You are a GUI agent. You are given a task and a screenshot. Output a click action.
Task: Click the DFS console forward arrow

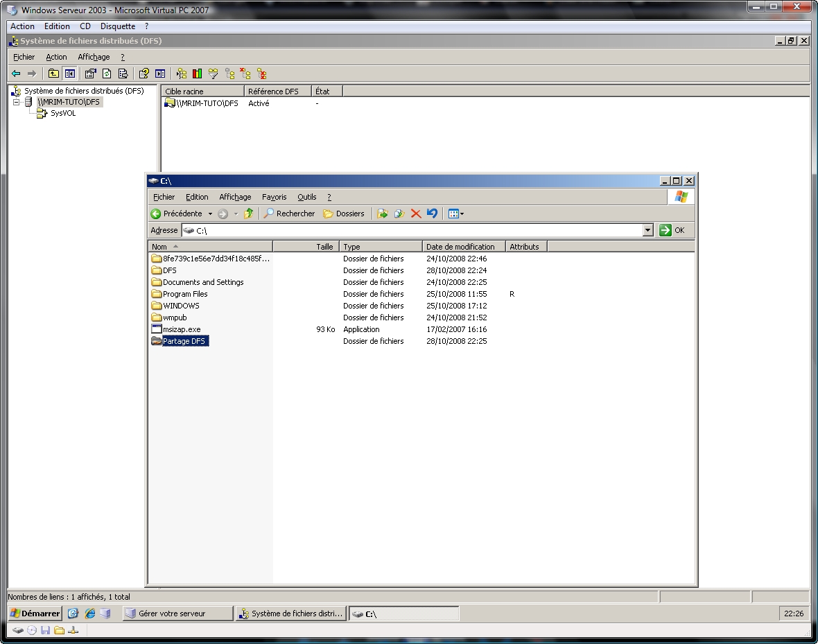pyautogui.click(x=32, y=73)
